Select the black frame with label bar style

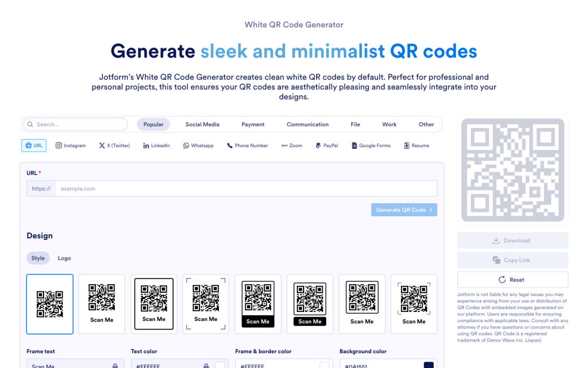258,304
